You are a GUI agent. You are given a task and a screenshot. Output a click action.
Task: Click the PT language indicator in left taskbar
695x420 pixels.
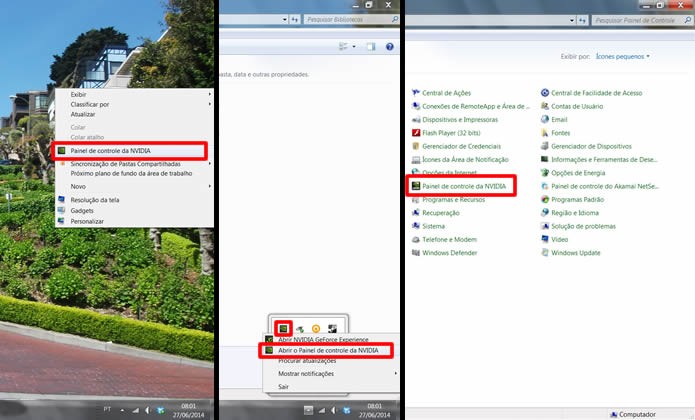tap(107, 409)
